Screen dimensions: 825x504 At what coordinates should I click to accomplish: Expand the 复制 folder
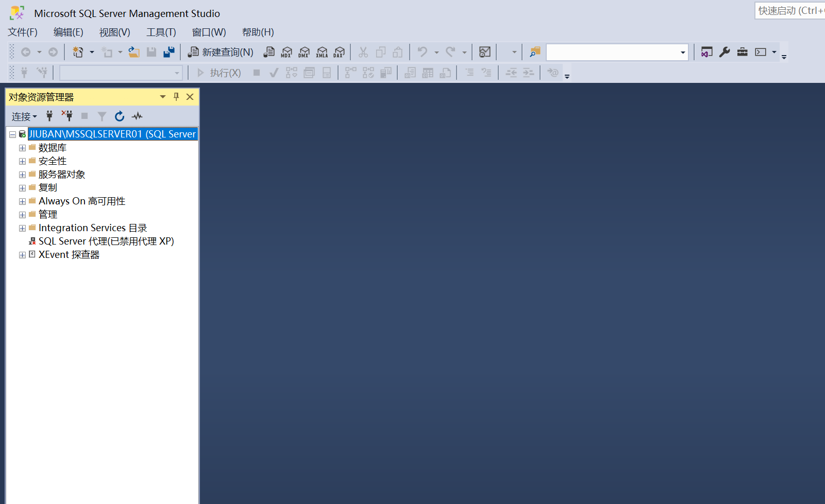22,188
